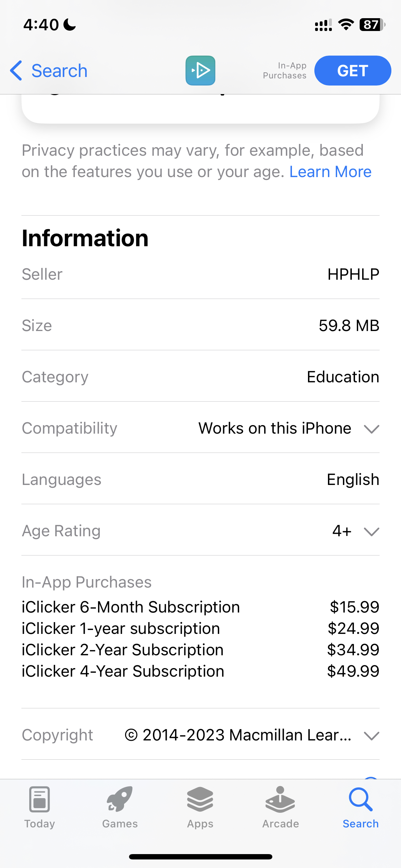Tap the Category Education row

[200, 377]
